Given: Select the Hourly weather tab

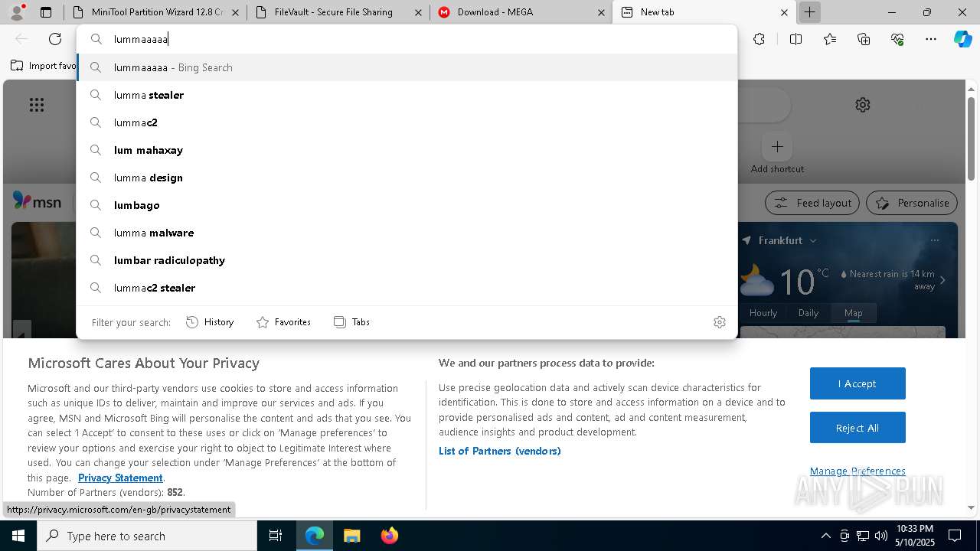Looking at the screenshot, I should [x=763, y=313].
